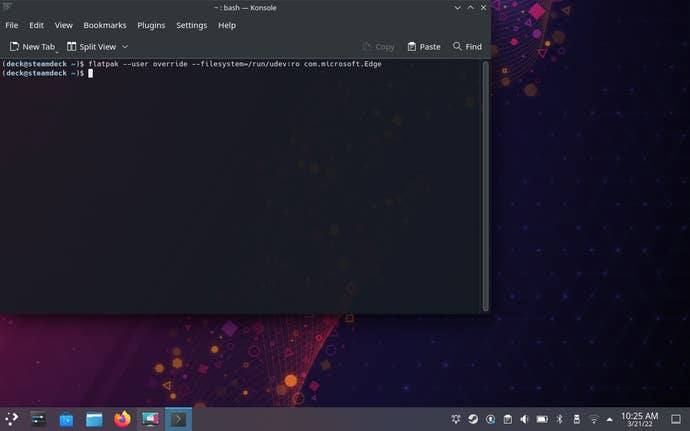Image resolution: width=690 pixels, height=431 pixels.
Task: Click the Konsole taskbar entry
Action: tap(178, 419)
